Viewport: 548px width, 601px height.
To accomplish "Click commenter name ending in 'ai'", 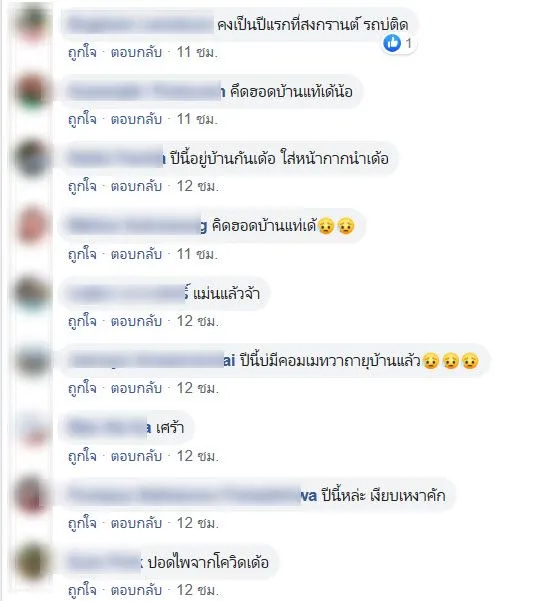I will pyautogui.click(x=152, y=361).
